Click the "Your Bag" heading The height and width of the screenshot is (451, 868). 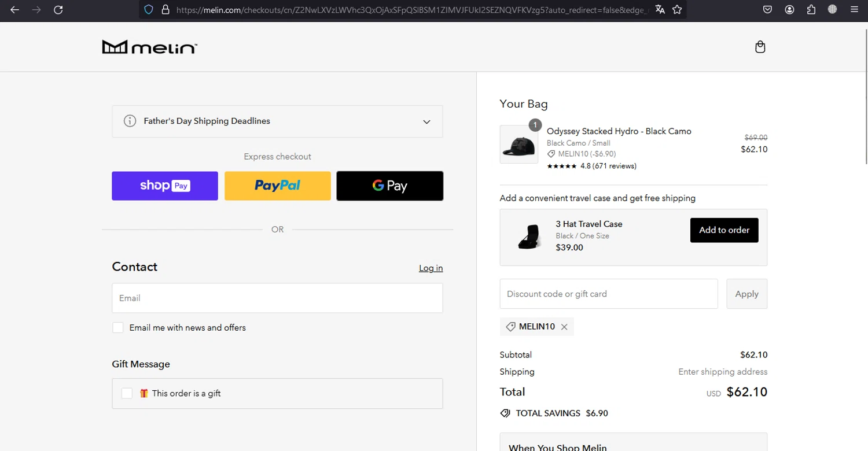pos(524,104)
